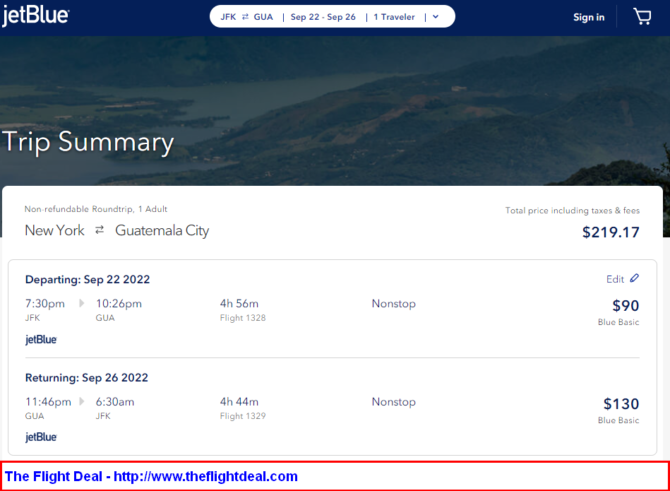
Task: Click the Blue Basic label under $130
Action: tap(618, 421)
